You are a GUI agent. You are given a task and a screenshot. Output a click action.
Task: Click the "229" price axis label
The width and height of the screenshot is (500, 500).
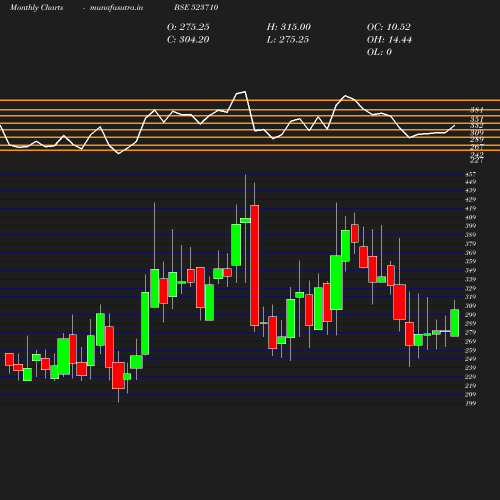point(471,377)
